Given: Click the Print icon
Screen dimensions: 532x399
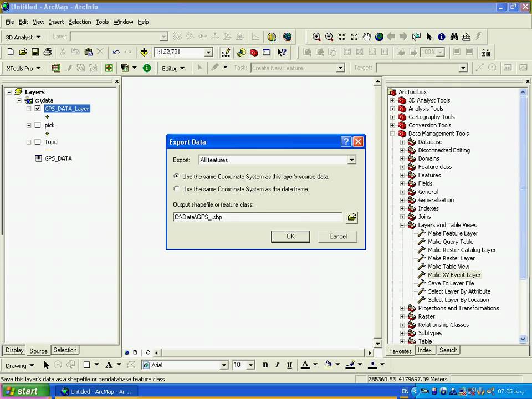Looking at the screenshot, I should (x=48, y=52).
